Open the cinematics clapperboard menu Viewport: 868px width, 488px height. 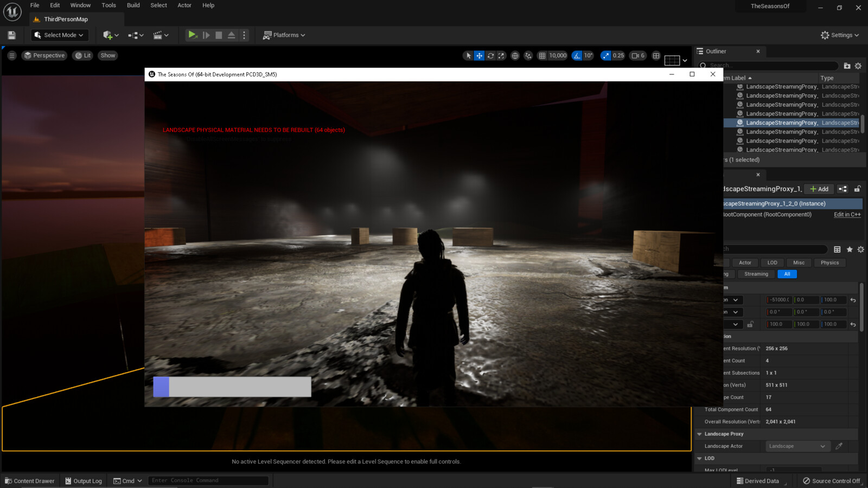point(161,35)
